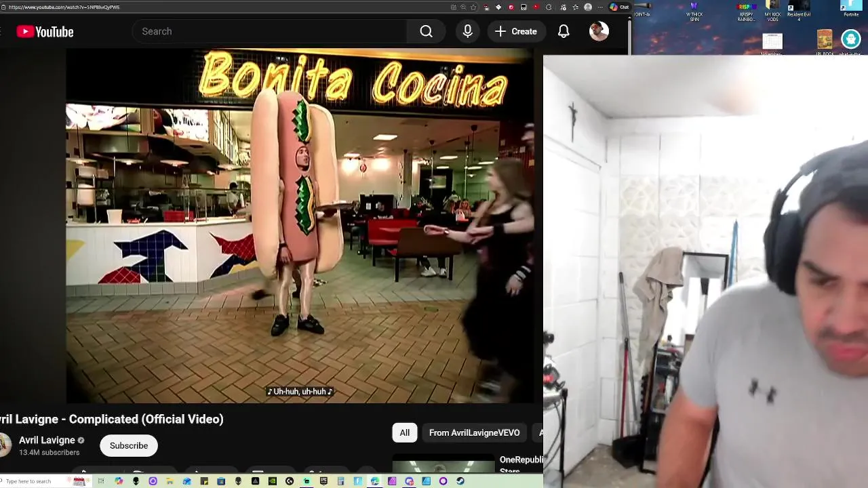Open the YouTube home logo
This screenshot has width=868, height=488.
[45, 31]
